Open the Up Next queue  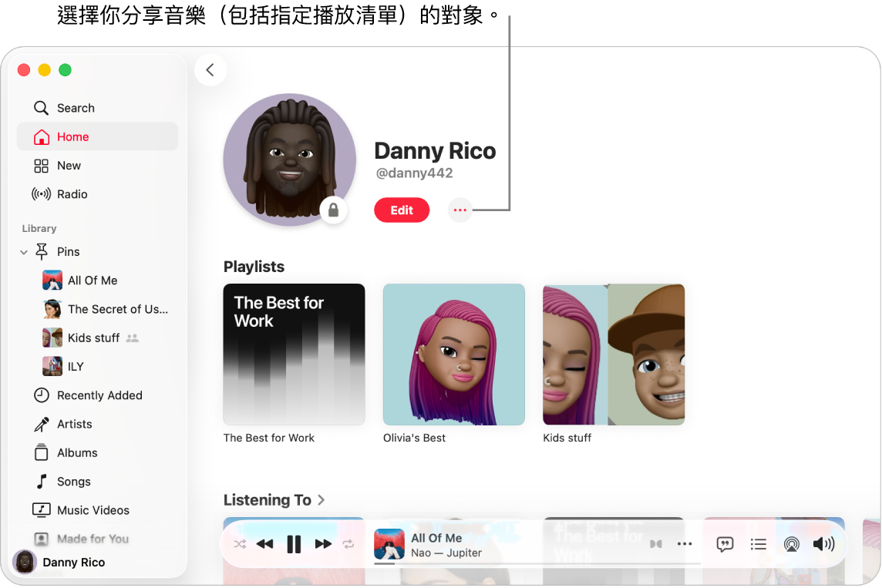tap(758, 543)
